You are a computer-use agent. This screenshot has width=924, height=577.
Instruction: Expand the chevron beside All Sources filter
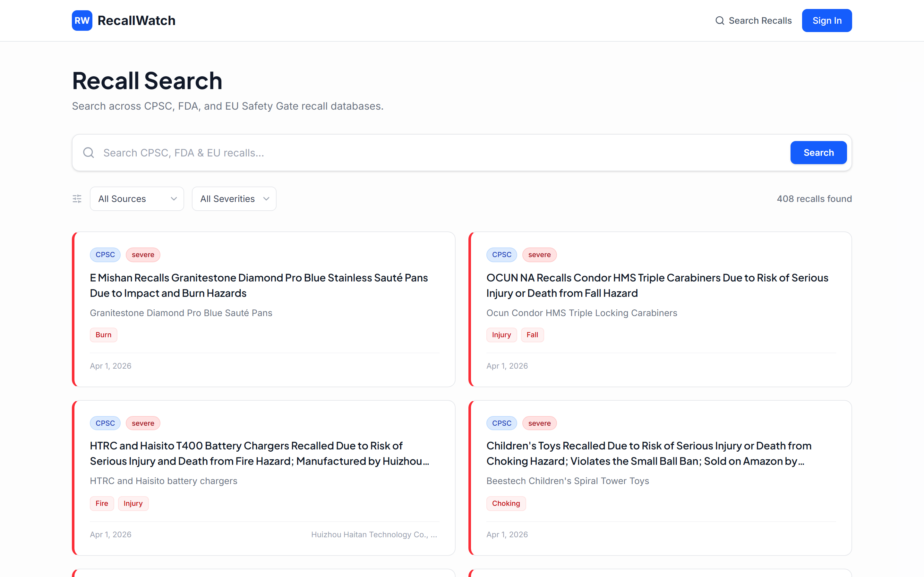pyautogui.click(x=174, y=198)
